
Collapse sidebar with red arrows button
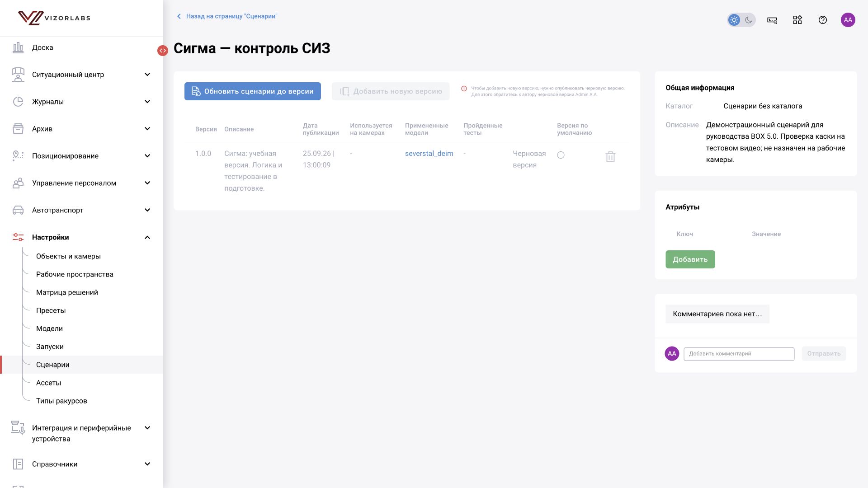pos(163,51)
